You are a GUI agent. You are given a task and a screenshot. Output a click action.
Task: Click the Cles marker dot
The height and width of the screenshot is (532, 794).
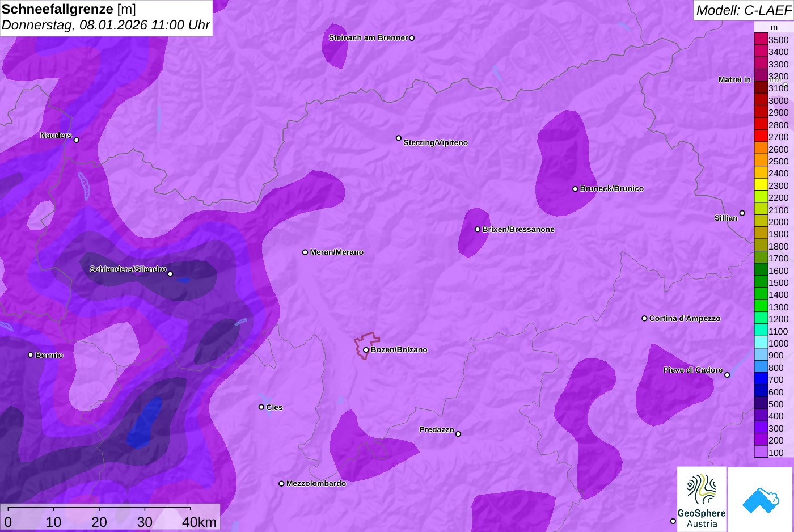click(261, 407)
